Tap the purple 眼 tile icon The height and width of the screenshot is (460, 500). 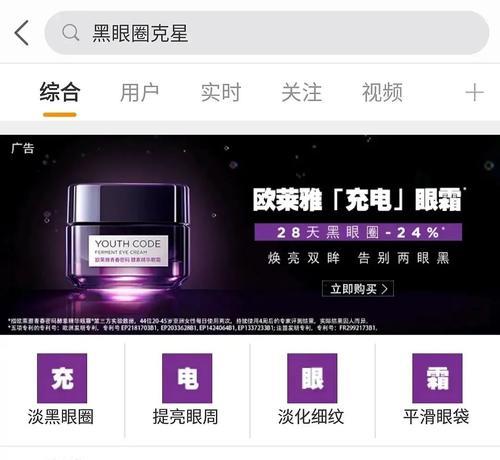pos(312,378)
